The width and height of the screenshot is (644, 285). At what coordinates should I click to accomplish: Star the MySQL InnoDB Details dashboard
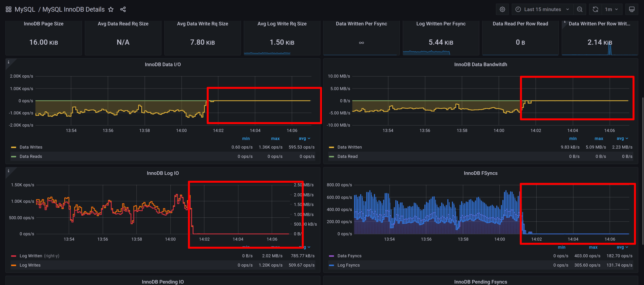point(111,9)
